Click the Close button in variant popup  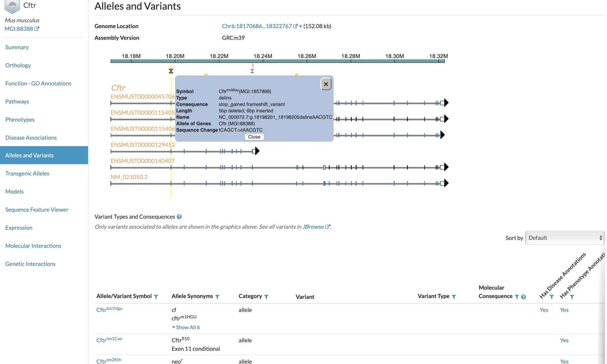pos(254,137)
